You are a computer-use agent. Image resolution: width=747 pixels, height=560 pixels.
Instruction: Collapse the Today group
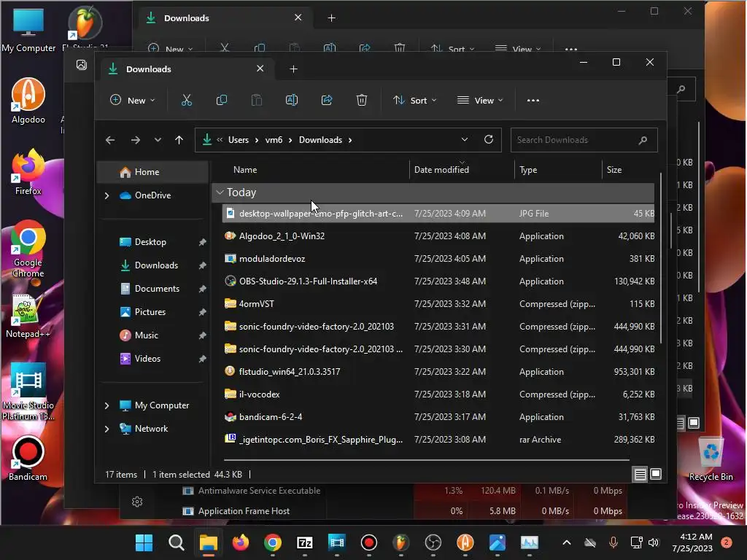(220, 192)
